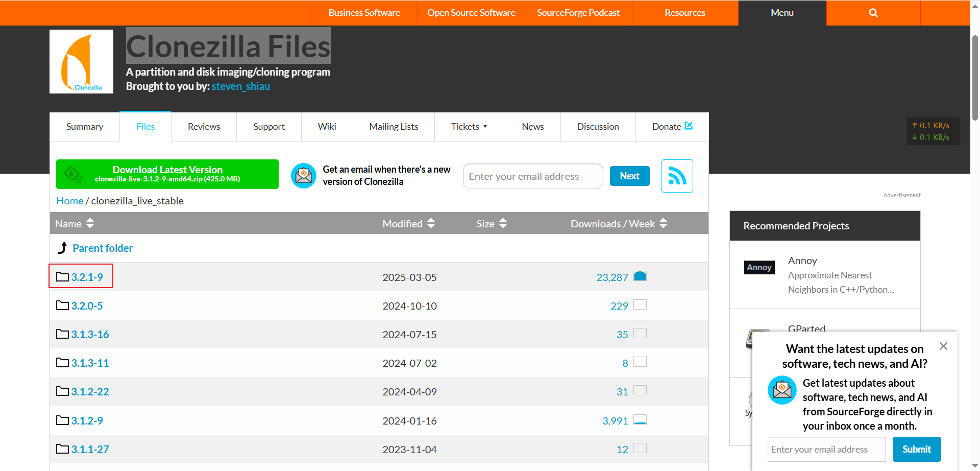
Task: Click the email envelope icon in banner
Action: (304, 176)
